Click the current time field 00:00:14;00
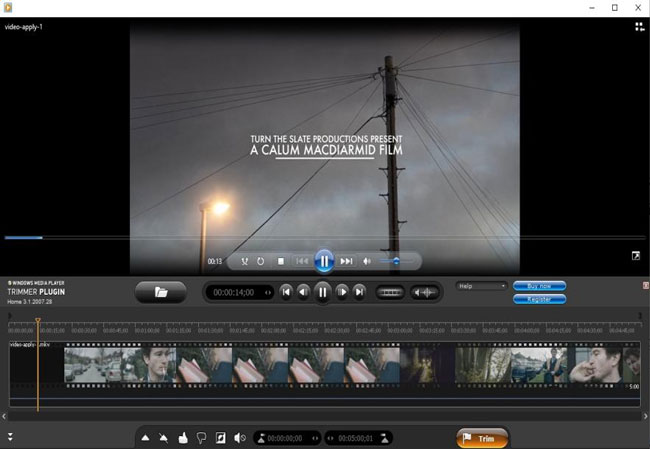This screenshot has height=449, width=650. coord(233,293)
